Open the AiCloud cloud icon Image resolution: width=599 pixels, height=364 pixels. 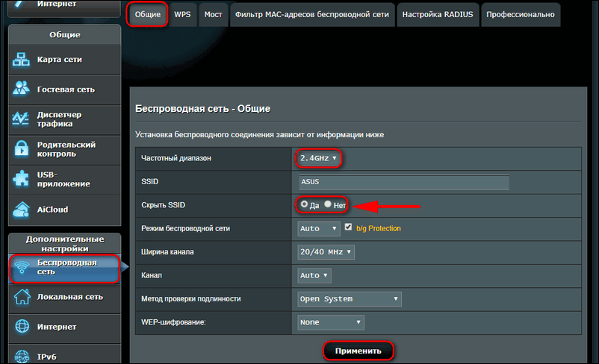[x=21, y=210]
